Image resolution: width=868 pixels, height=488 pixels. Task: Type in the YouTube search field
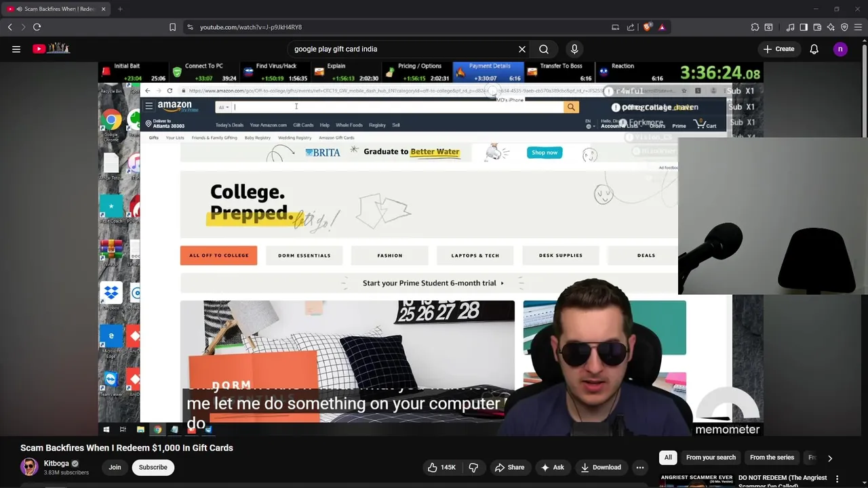(x=403, y=49)
